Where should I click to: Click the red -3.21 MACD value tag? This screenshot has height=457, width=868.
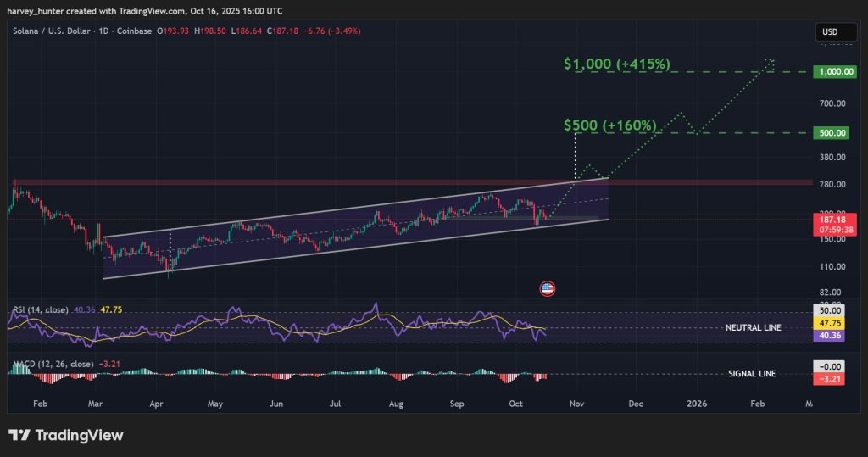(x=830, y=378)
